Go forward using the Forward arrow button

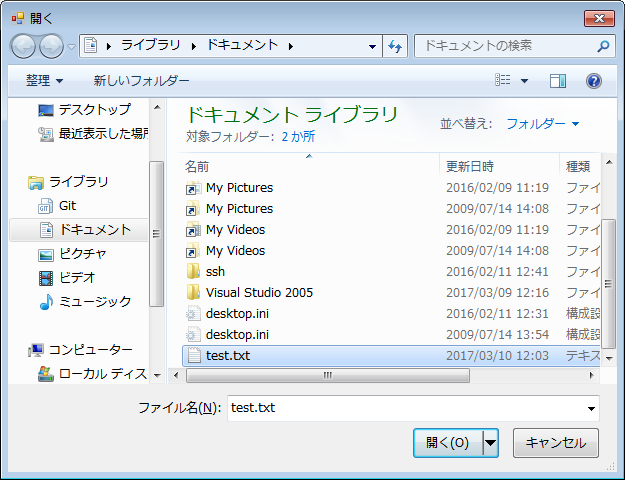pyautogui.click(x=52, y=46)
